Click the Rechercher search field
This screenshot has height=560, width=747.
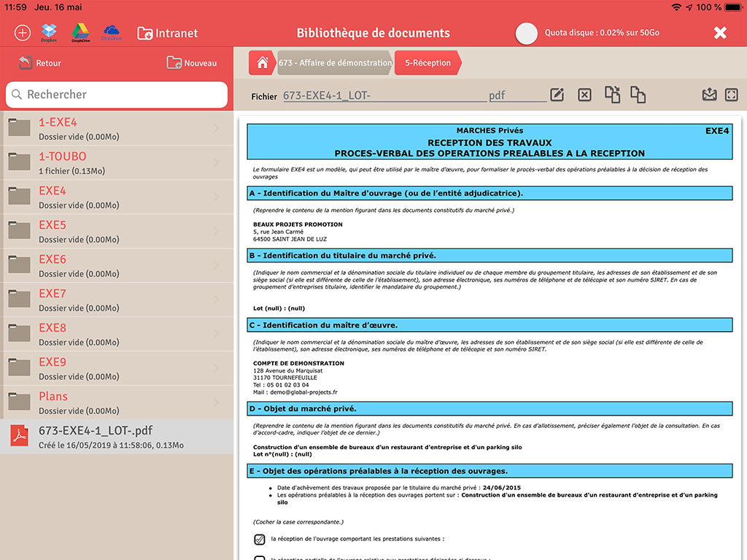pyautogui.click(x=117, y=95)
